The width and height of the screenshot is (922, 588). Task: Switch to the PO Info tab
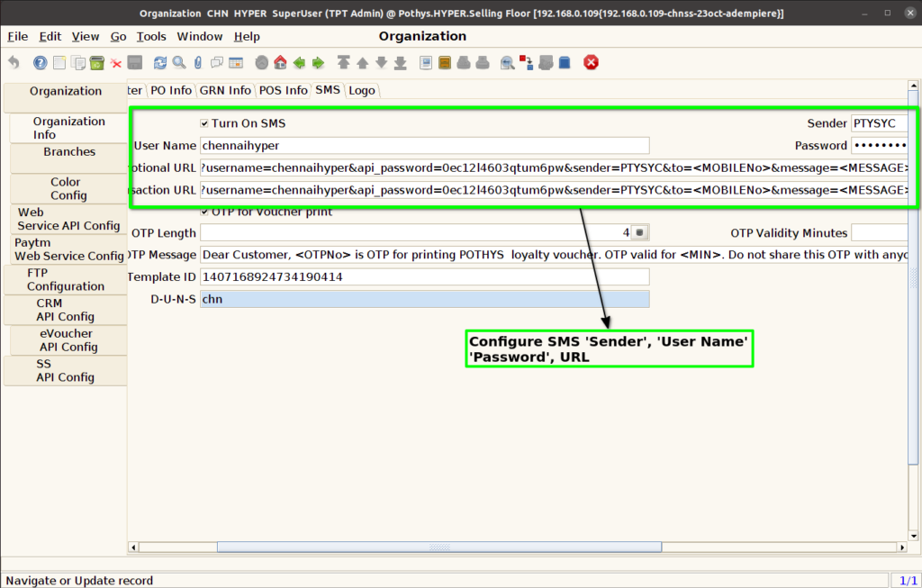click(x=171, y=91)
